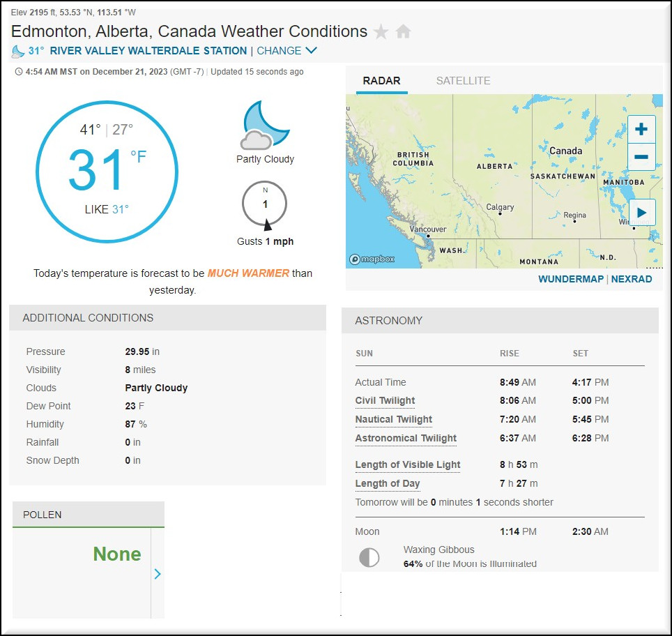Open the WunderMap link
Viewport: 672px width, 636px height.
[x=570, y=279]
